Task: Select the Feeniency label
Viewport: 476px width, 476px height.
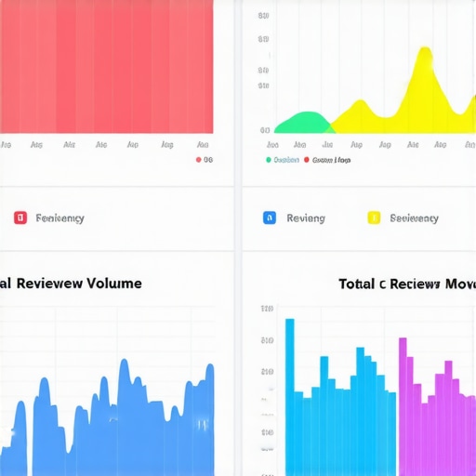Action: click(59, 218)
